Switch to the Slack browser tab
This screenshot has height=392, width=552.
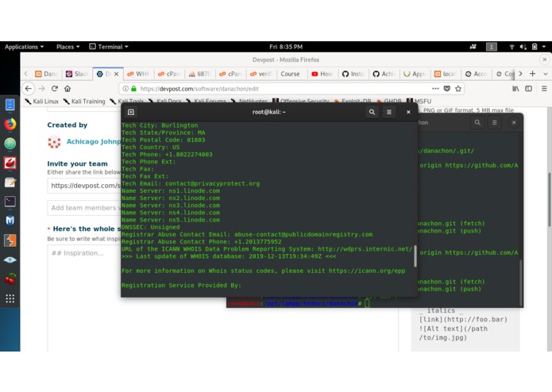tap(77, 74)
